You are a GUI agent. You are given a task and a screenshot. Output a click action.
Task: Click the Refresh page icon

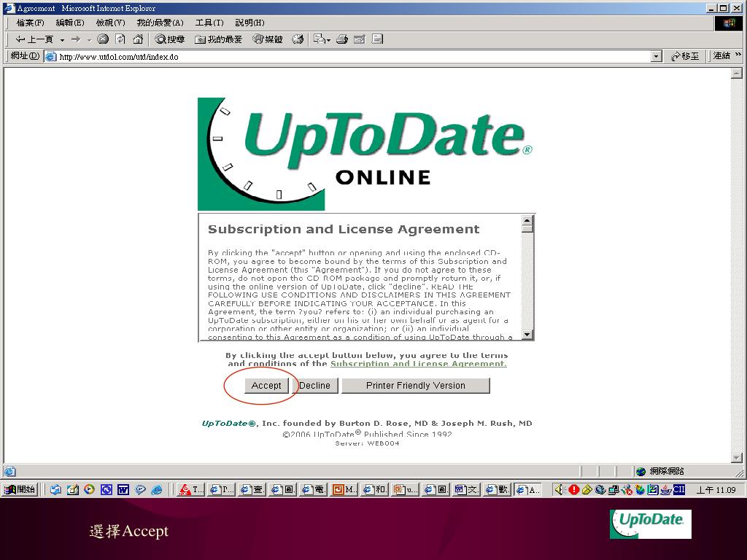(120, 39)
